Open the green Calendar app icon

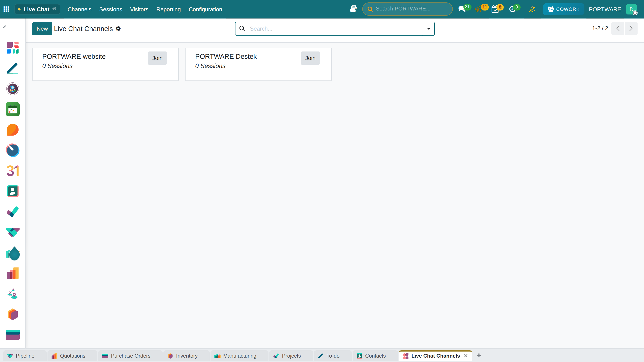pos(12,109)
